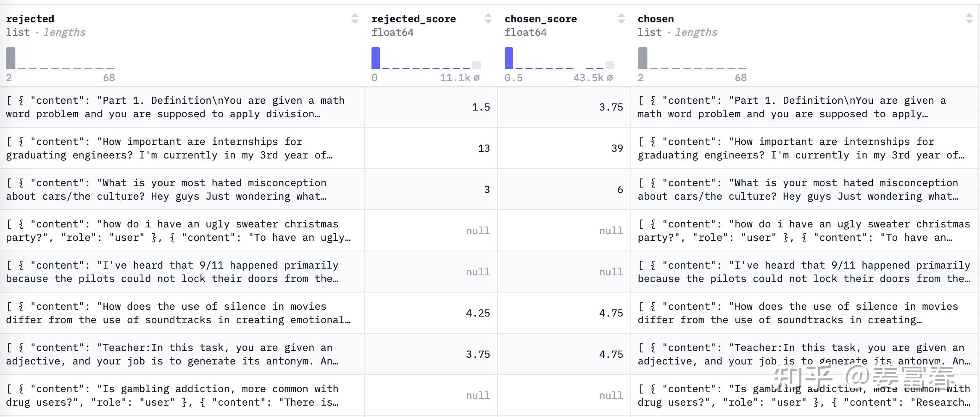
Task: Sort by rejected_score column arrows
Action: (x=488, y=18)
